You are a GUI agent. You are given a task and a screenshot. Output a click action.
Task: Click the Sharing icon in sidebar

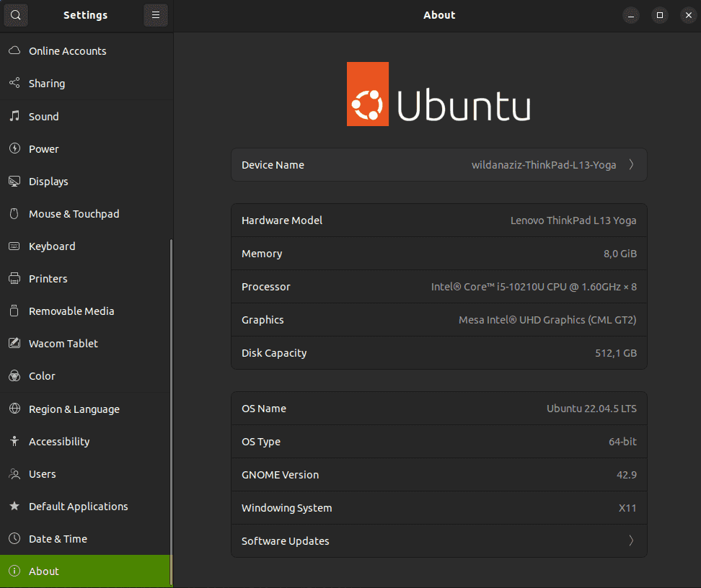point(14,84)
